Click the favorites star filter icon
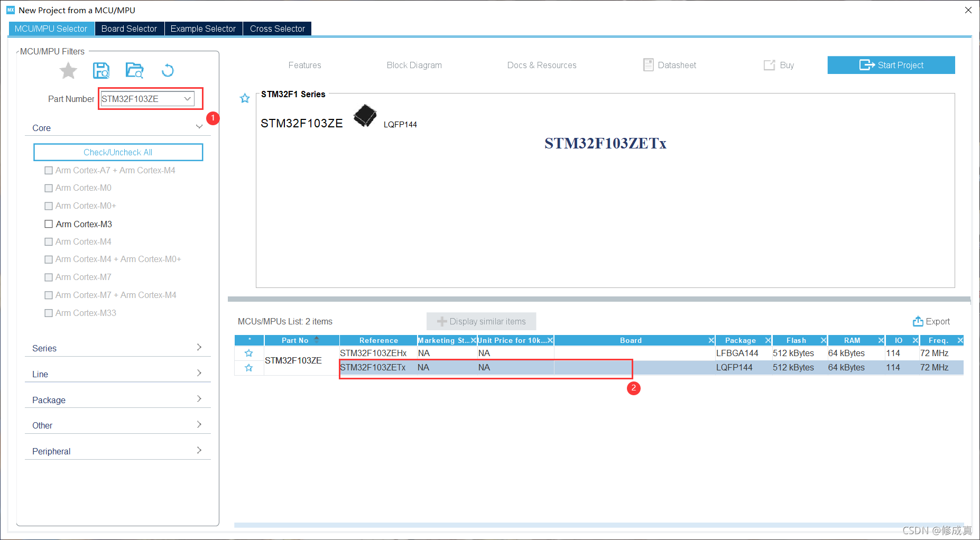Screen dimensions: 980x540 (x=68, y=70)
